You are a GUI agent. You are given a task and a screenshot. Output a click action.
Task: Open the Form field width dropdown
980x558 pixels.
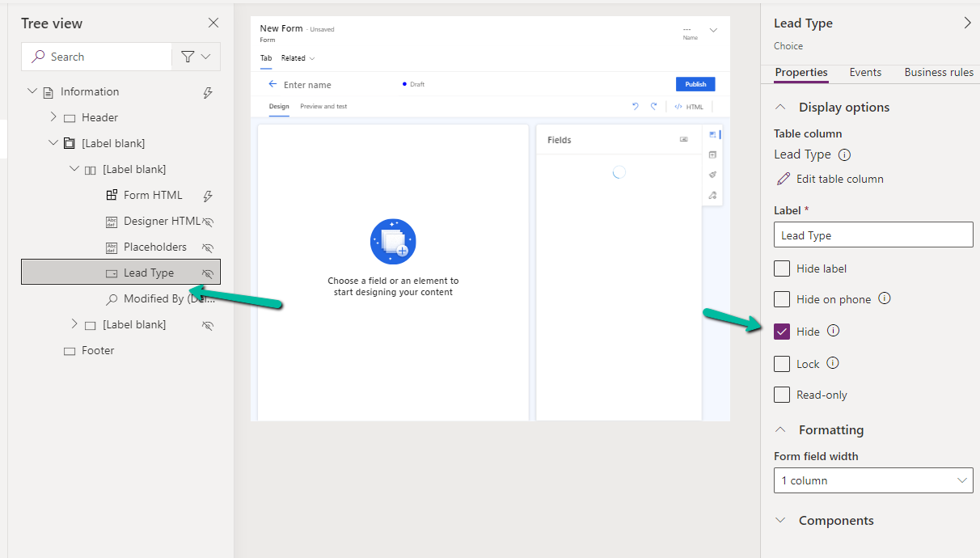pos(872,480)
